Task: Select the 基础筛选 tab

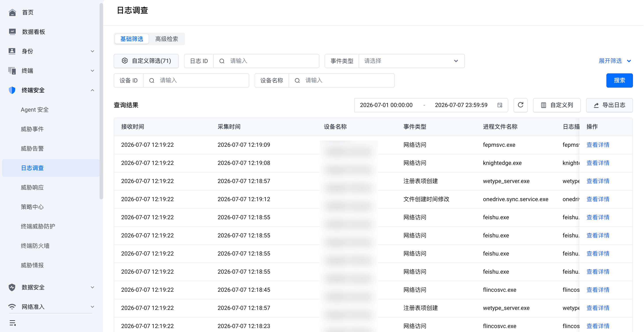Action: (132, 39)
